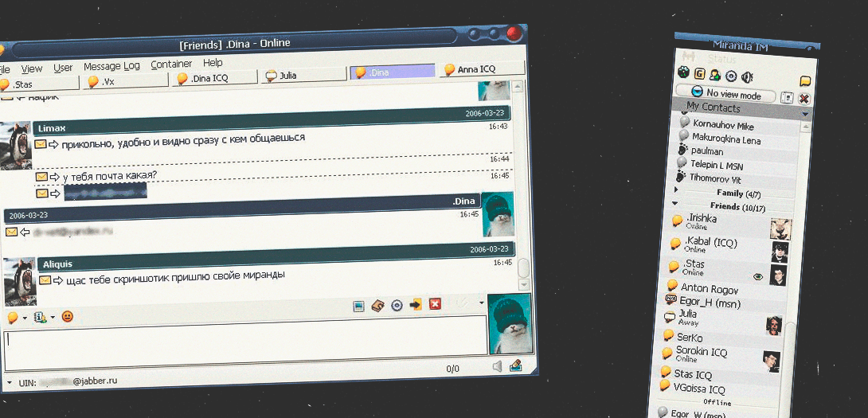Viewport: 868px width, 418px height.
Task: Click the red X clear view mode button
Action: coord(803,99)
